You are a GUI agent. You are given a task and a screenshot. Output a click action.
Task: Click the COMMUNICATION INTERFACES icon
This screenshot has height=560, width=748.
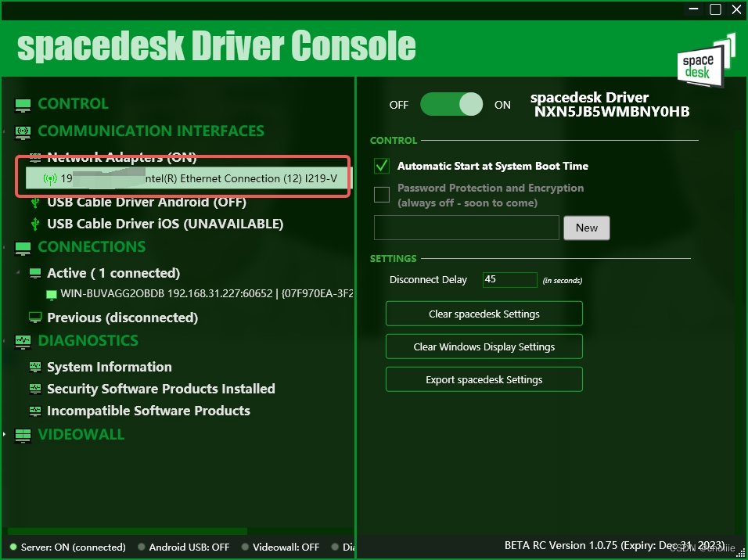pyautogui.click(x=23, y=131)
